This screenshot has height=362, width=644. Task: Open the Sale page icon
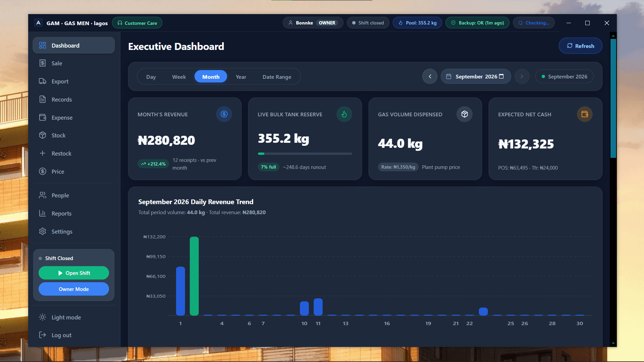click(x=43, y=63)
